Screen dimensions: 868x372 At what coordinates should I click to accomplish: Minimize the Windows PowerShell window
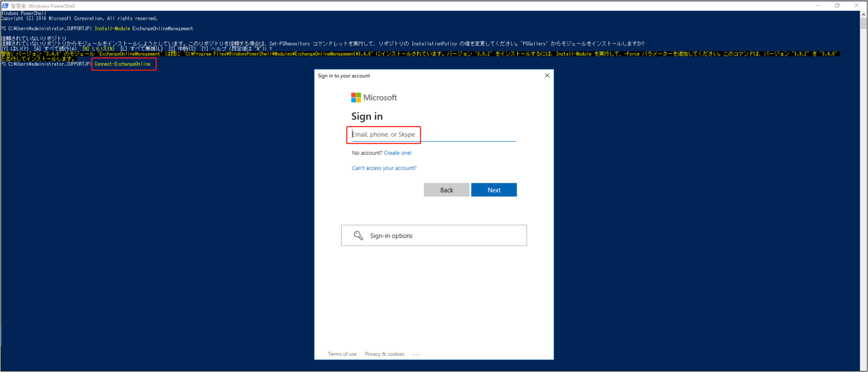[x=818, y=5]
